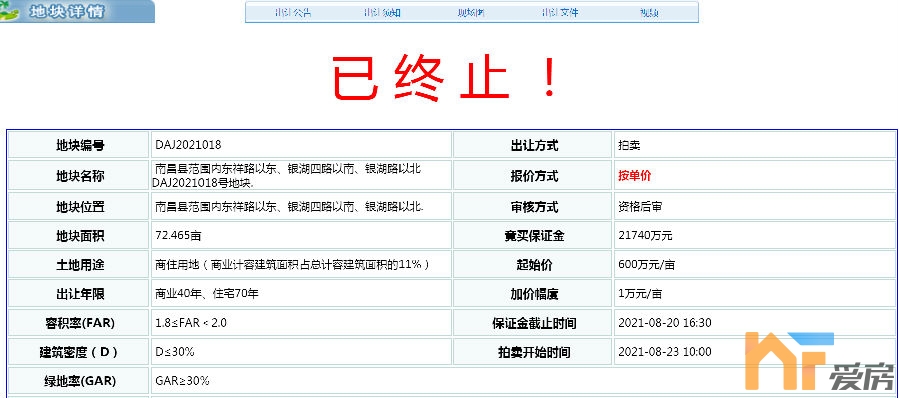Click the 地块详情 header banner
Image resolution: width=899 pixels, height=398 pixels.
[x=77, y=11]
